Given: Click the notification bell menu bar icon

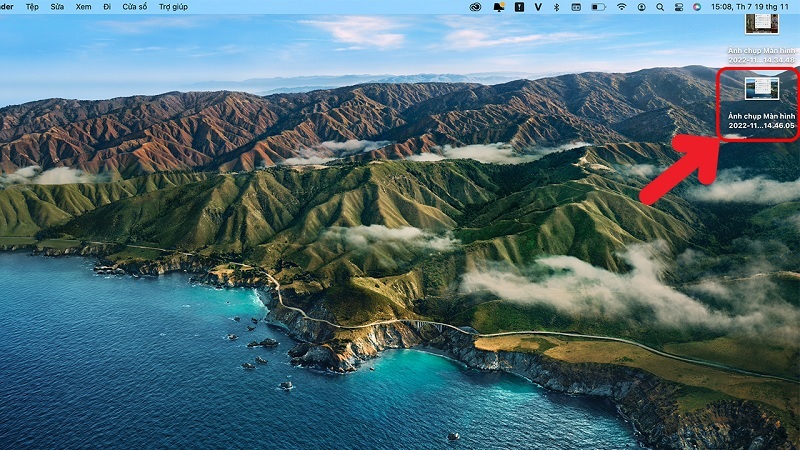Looking at the screenshot, I should tap(498, 6).
